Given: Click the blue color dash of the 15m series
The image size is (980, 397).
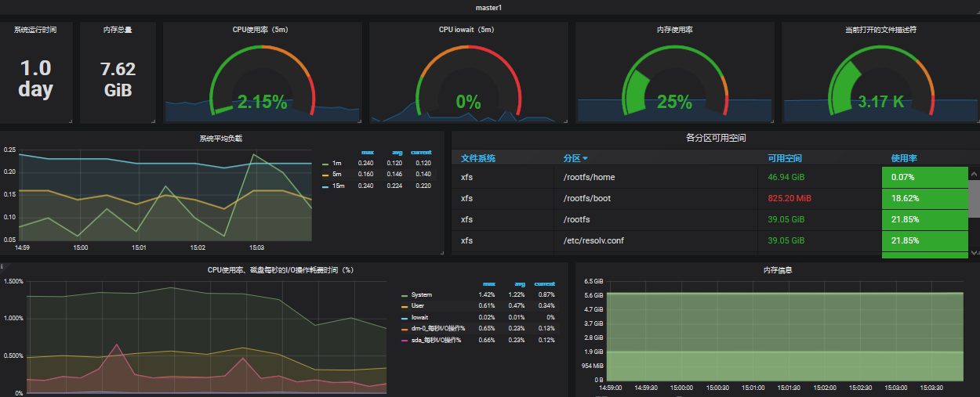Looking at the screenshot, I should tap(325, 186).
